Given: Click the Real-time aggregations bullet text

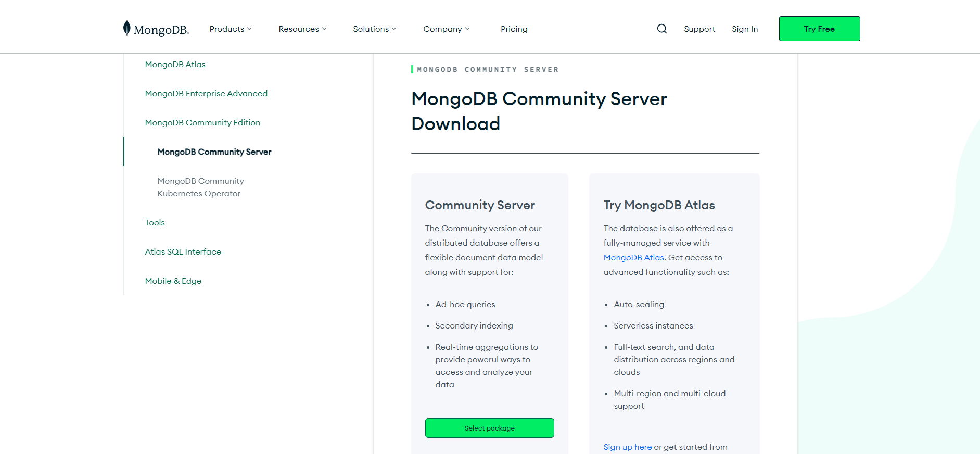Looking at the screenshot, I should click(487, 366).
